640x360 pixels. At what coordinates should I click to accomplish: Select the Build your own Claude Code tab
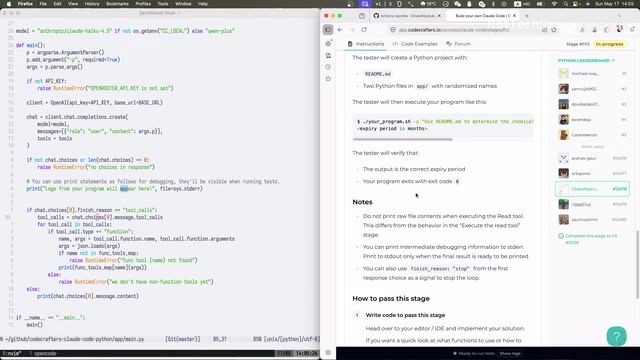482,16
